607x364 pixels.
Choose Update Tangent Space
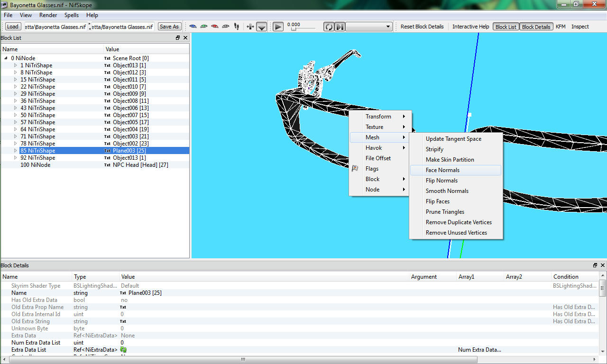pos(456,139)
